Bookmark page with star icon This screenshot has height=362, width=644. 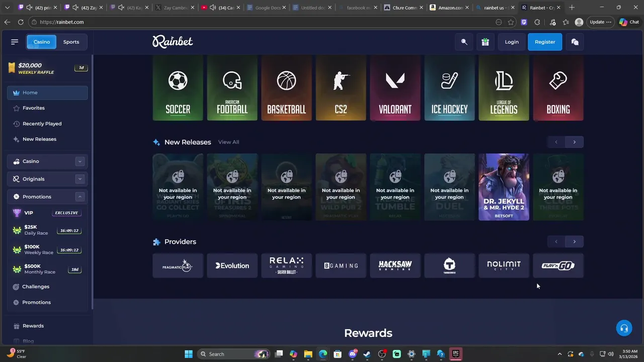511,22
